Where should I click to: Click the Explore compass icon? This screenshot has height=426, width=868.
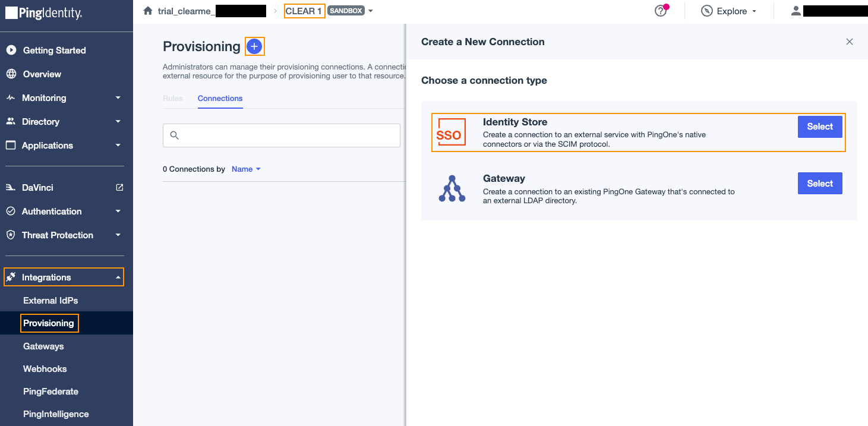coord(707,11)
